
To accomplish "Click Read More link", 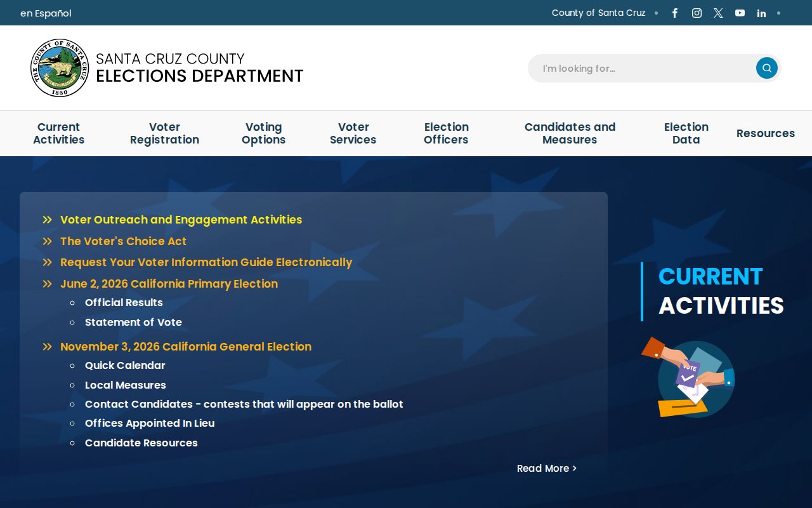I will click(x=547, y=468).
